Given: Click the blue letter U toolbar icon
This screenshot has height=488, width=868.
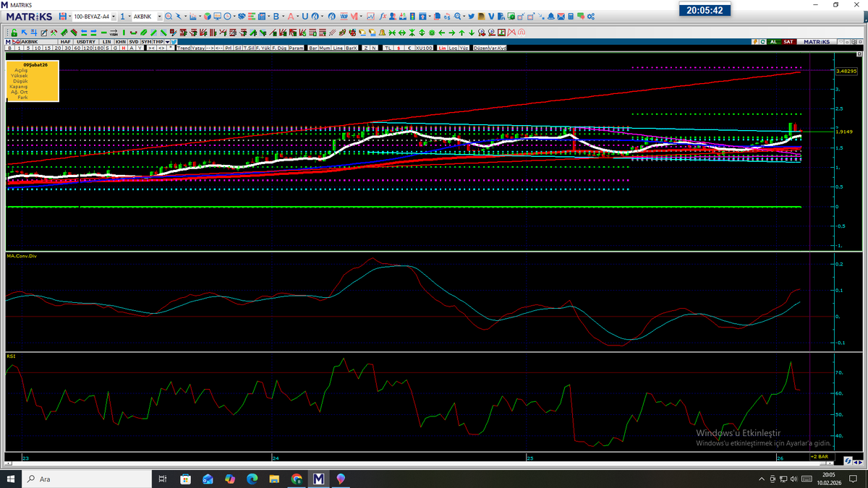Looking at the screenshot, I should coord(305,17).
